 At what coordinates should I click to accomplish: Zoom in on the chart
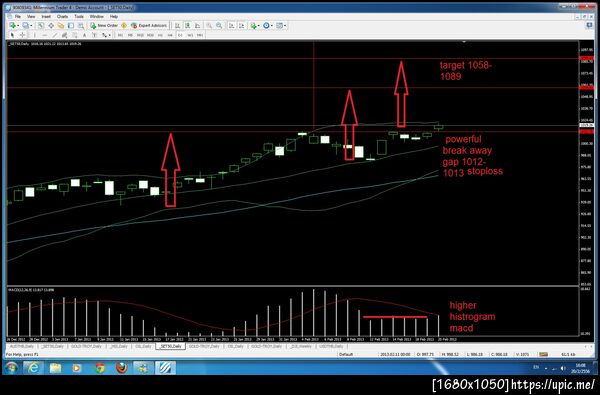pyautogui.click(x=209, y=25)
